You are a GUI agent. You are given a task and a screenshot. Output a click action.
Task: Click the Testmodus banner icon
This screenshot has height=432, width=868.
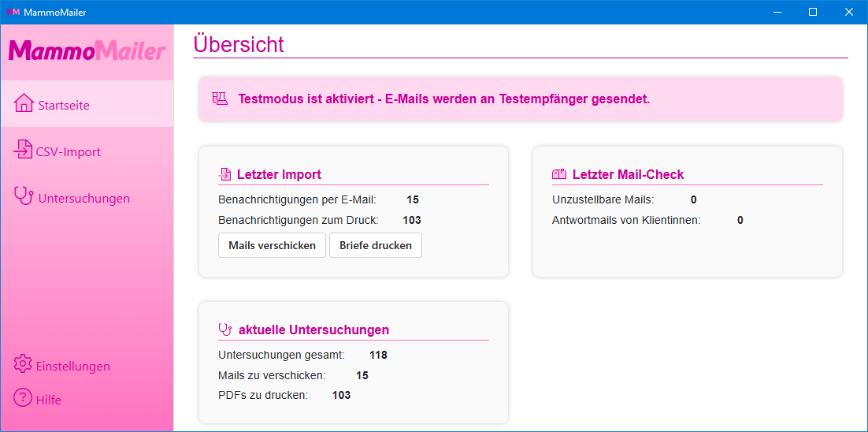220,99
